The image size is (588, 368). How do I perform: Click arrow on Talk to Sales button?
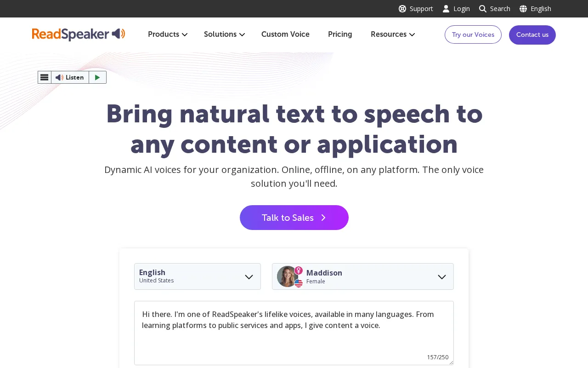point(323,218)
